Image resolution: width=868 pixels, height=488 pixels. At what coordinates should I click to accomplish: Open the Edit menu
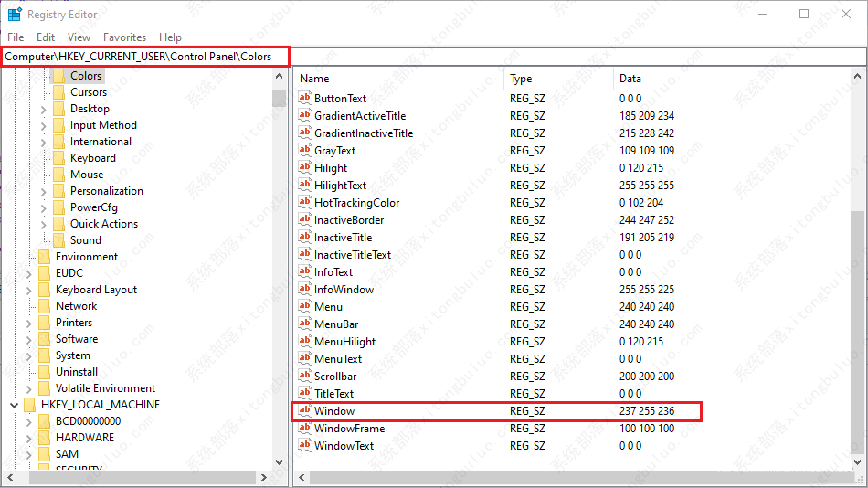[46, 37]
